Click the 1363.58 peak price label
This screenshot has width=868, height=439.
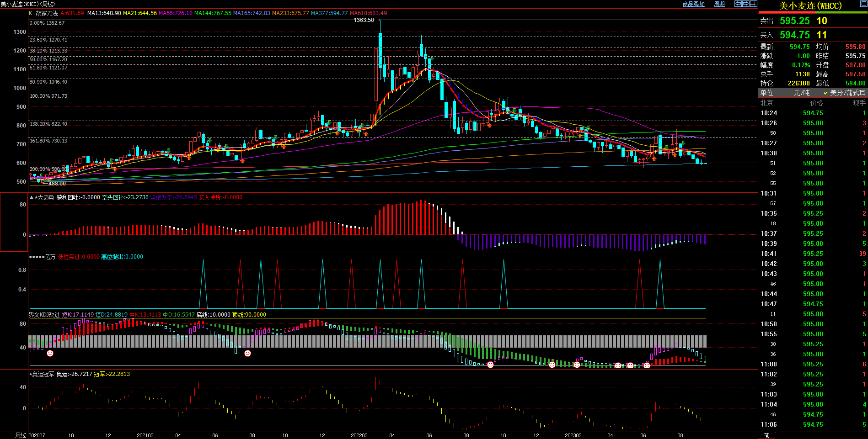[x=364, y=20]
